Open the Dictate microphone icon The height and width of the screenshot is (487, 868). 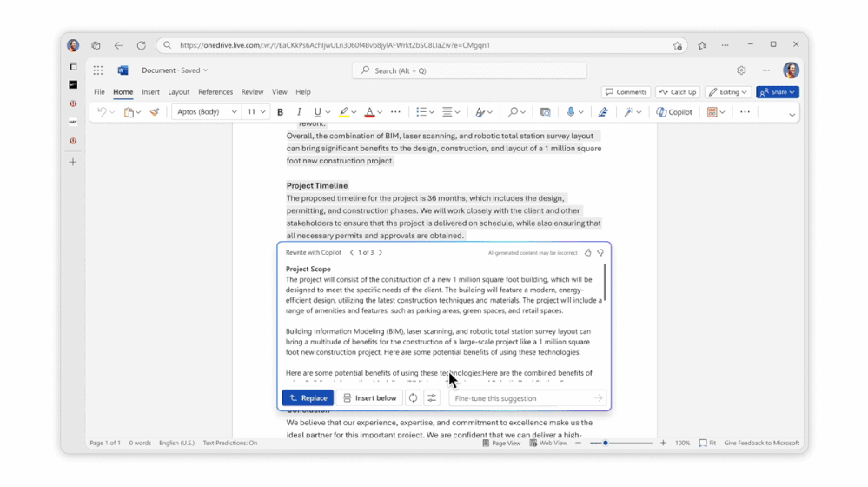571,112
